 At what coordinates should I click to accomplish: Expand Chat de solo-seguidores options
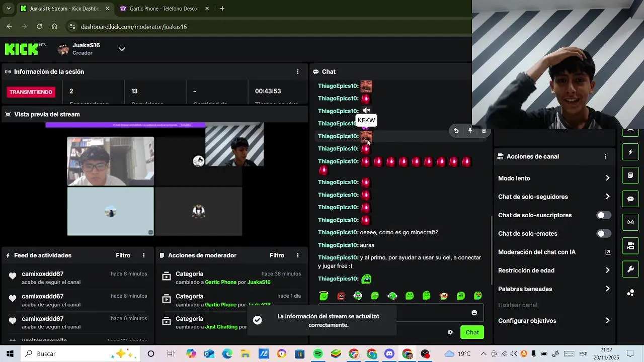(x=607, y=197)
